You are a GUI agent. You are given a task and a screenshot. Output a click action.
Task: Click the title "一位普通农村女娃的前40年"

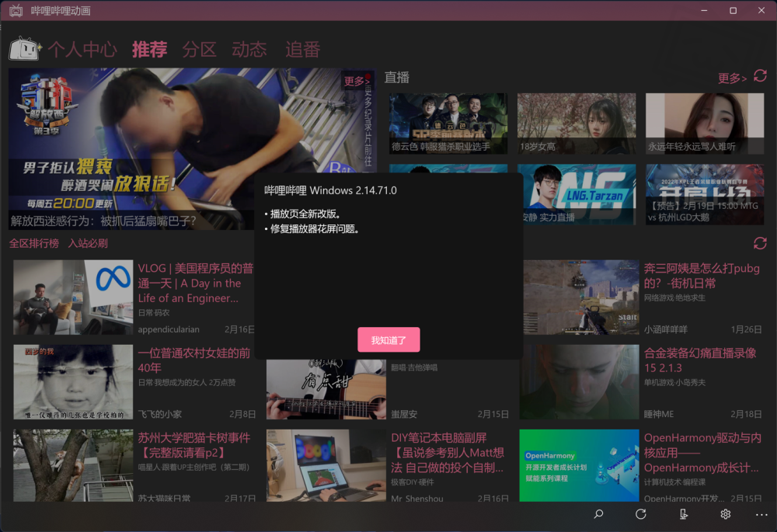[193, 360]
